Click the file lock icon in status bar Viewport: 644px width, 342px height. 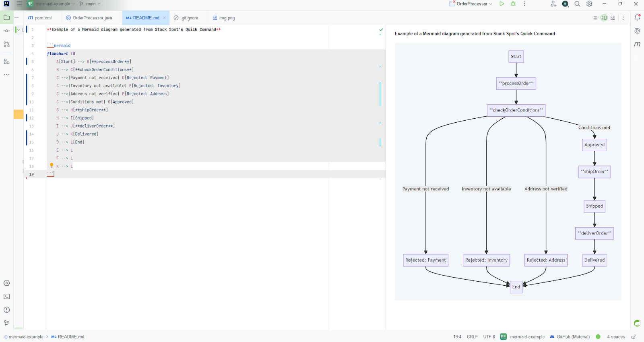(634, 337)
